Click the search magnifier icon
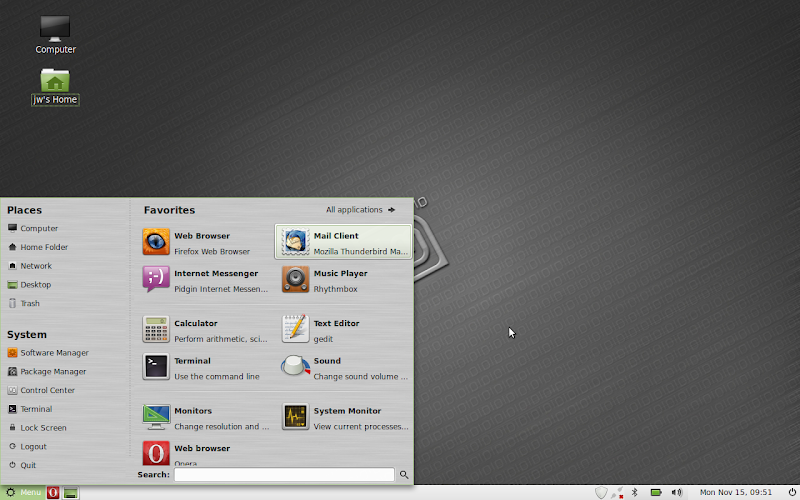 click(x=404, y=474)
